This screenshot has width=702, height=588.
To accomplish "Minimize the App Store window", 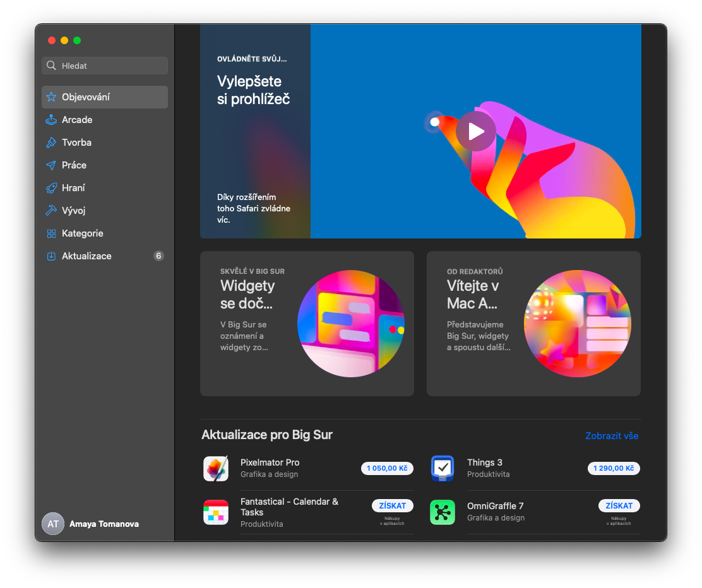I will click(x=64, y=40).
